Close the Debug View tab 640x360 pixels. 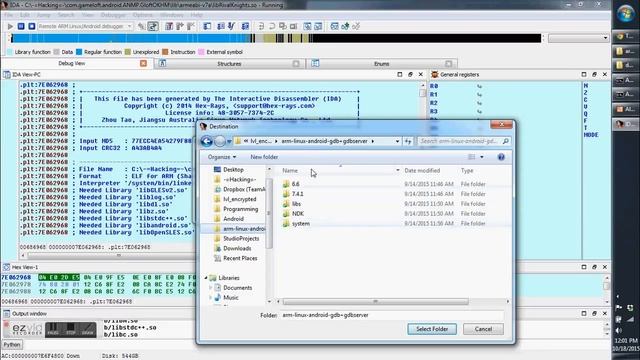143,63
